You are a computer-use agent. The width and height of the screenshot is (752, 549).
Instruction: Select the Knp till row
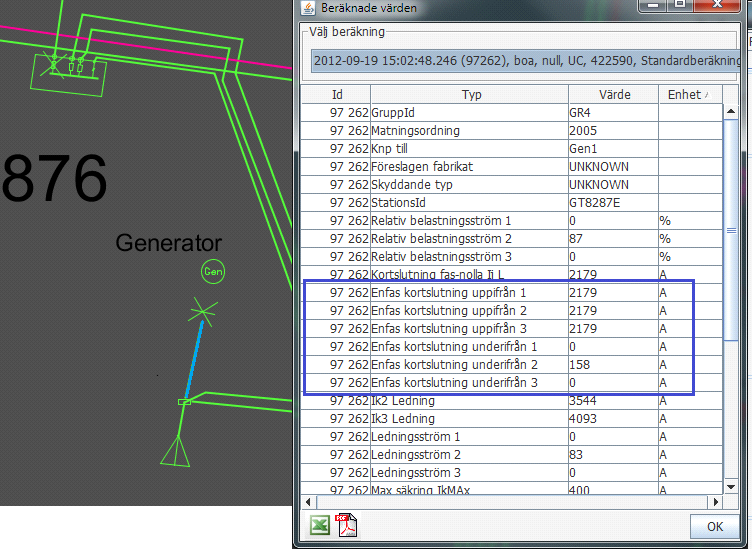(x=512, y=149)
